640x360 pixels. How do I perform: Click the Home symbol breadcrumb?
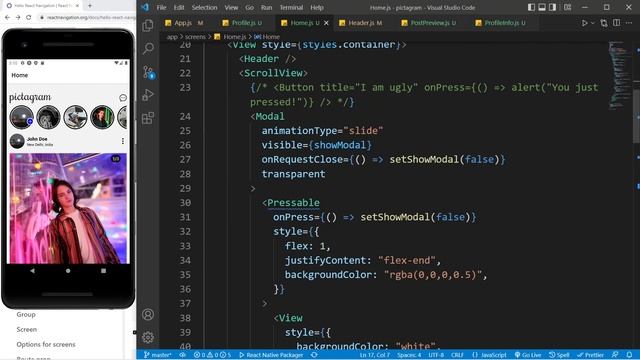[267, 37]
